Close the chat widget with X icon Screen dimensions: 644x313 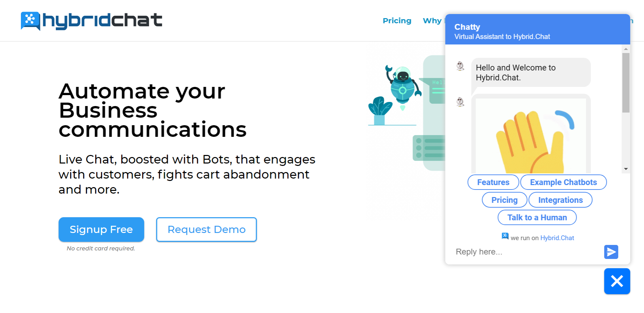coord(617,281)
